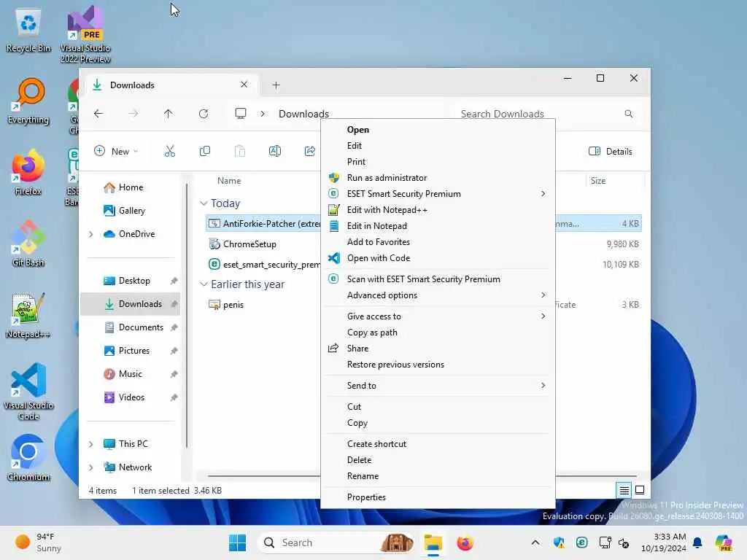Toggle the Details pane button
This screenshot has width=747, height=560.
611,152
